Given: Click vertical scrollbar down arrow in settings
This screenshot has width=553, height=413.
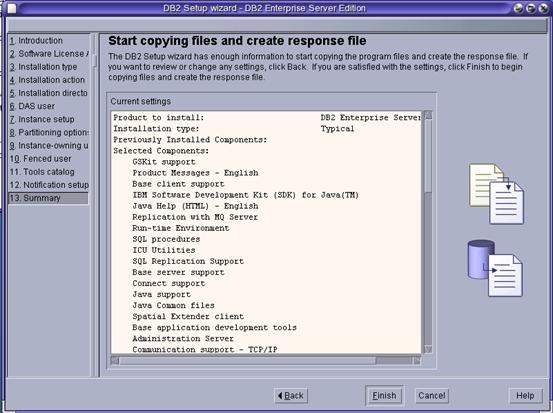Looking at the screenshot, I should tap(428, 350).
